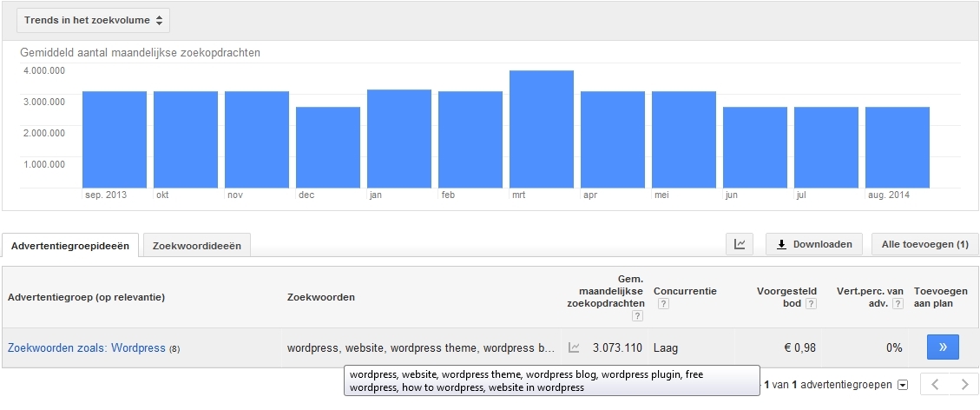Open help icon next to 'Voorgesteld bod'
Image resolution: width=980 pixels, height=410 pixels.
[x=812, y=304]
